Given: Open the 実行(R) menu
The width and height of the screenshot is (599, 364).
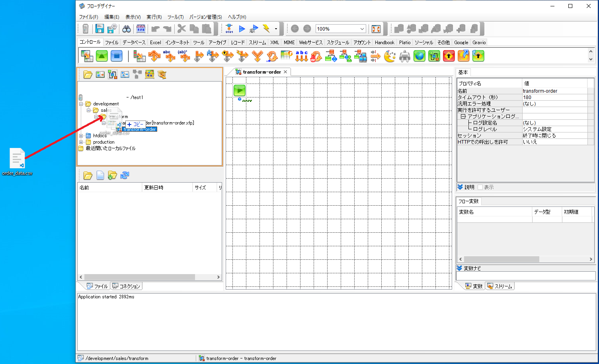Looking at the screenshot, I should [x=154, y=17].
